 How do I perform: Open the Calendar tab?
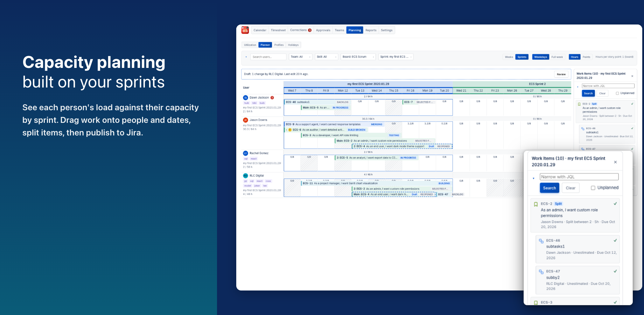coord(260,30)
